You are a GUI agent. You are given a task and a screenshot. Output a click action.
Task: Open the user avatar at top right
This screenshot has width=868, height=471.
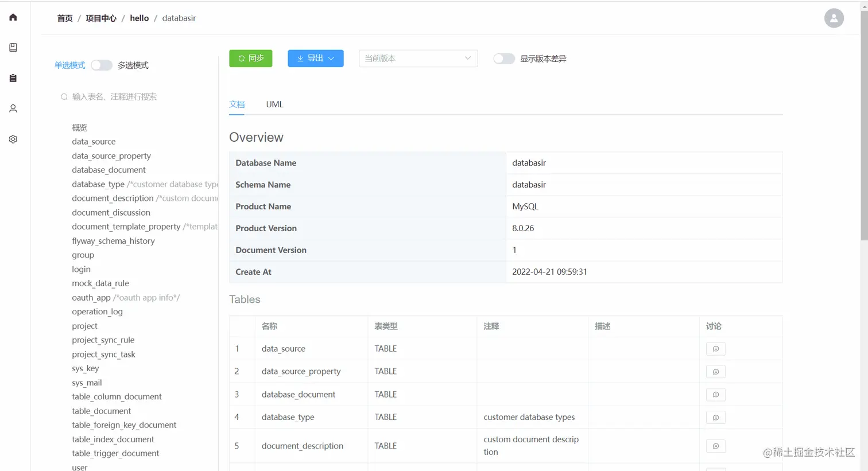pyautogui.click(x=834, y=18)
